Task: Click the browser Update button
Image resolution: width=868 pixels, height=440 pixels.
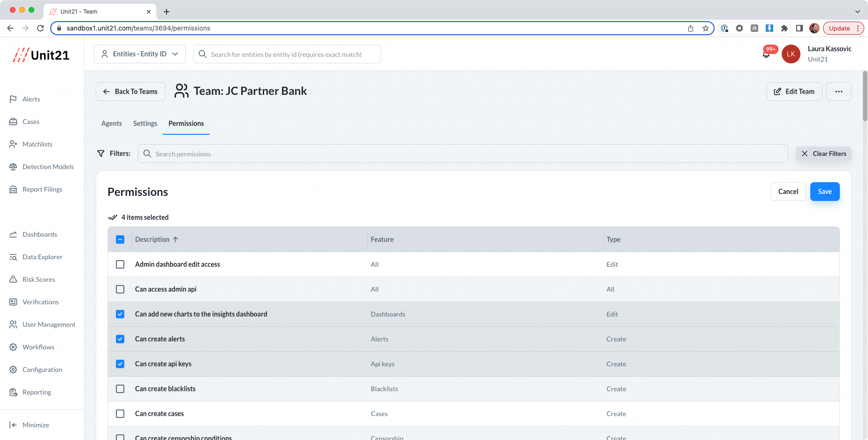Action: (x=843, y=28)
